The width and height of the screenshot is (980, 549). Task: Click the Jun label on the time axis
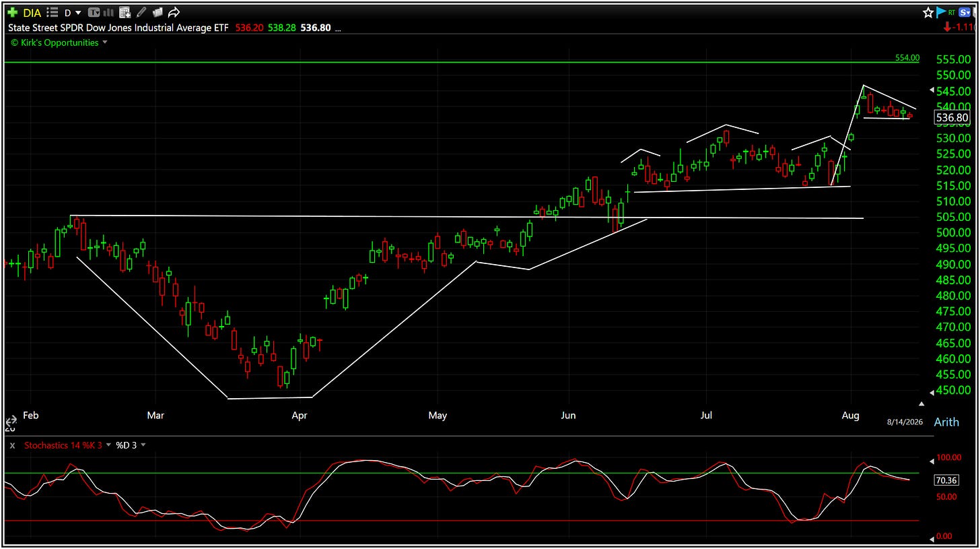pyautogui.click(x=569, y=415)
